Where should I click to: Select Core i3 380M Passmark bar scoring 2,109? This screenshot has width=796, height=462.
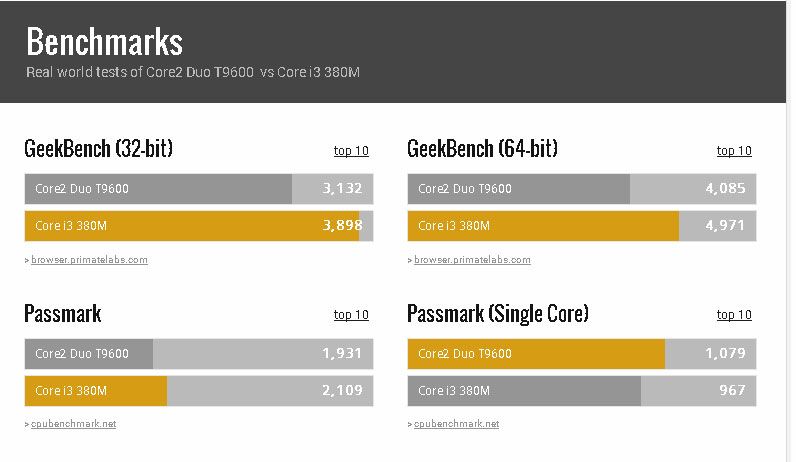click(198, 390)
